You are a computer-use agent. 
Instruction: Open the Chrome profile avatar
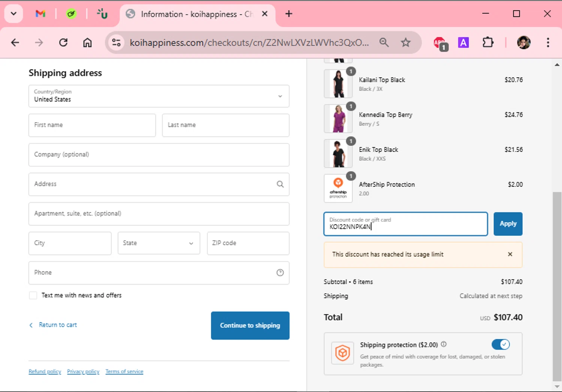[x=523, y=43]
